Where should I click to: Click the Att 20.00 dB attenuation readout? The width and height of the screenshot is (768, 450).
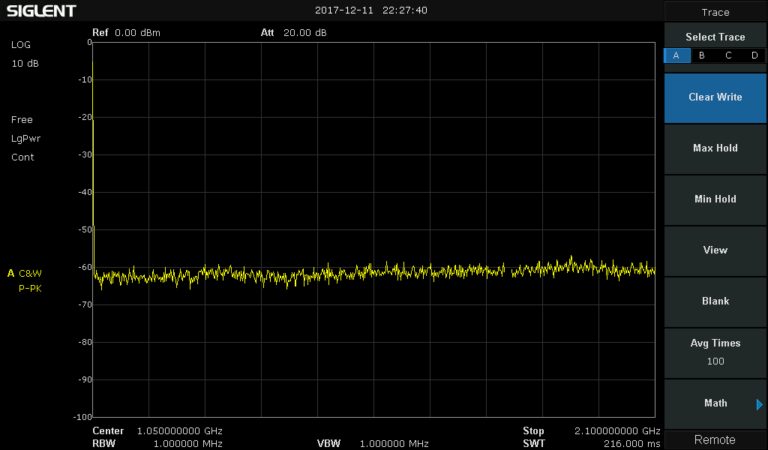pos(293,32)
